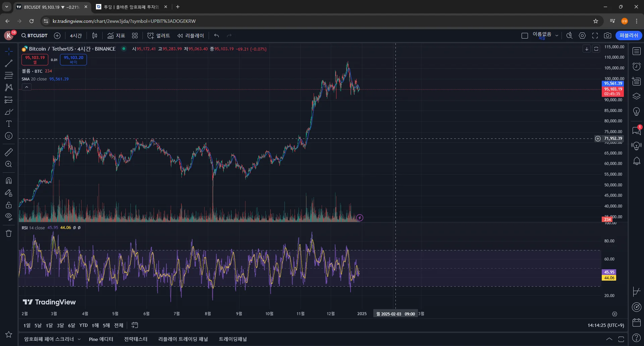
Task: Click the red sell price button
Action: 35,60
